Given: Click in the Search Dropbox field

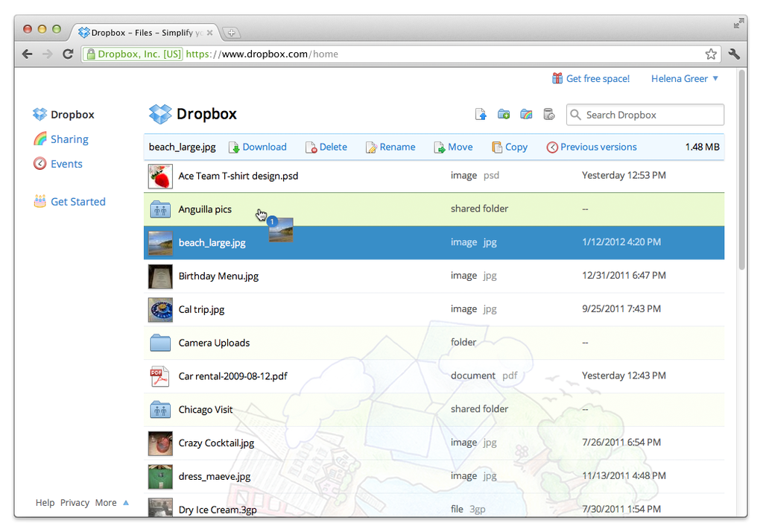Looking at the screenshot, I should coord(645,115).
